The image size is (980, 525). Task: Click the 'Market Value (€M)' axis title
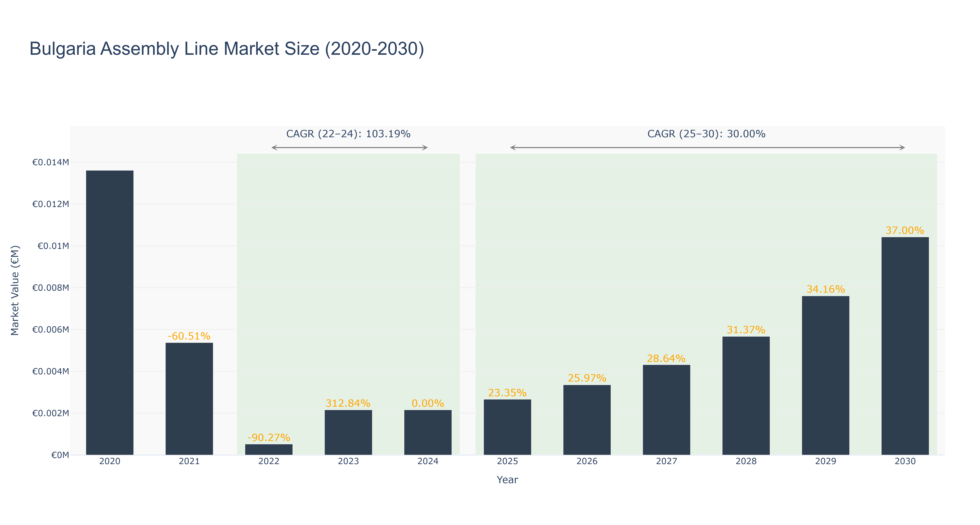(x=15, y=290)
